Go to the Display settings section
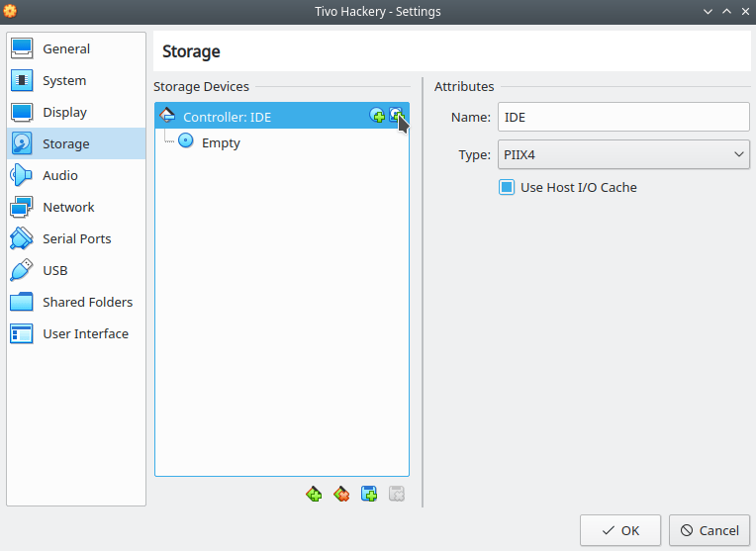This screenshot has width=756, height=551. (x=76, y=113)
